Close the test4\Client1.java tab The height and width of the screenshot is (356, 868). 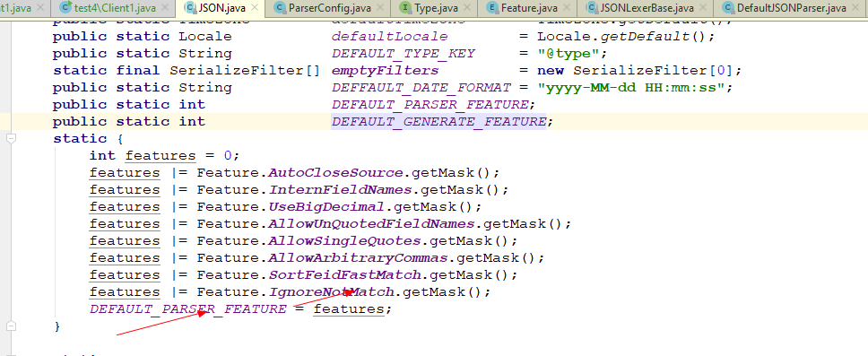click(164, 8)
